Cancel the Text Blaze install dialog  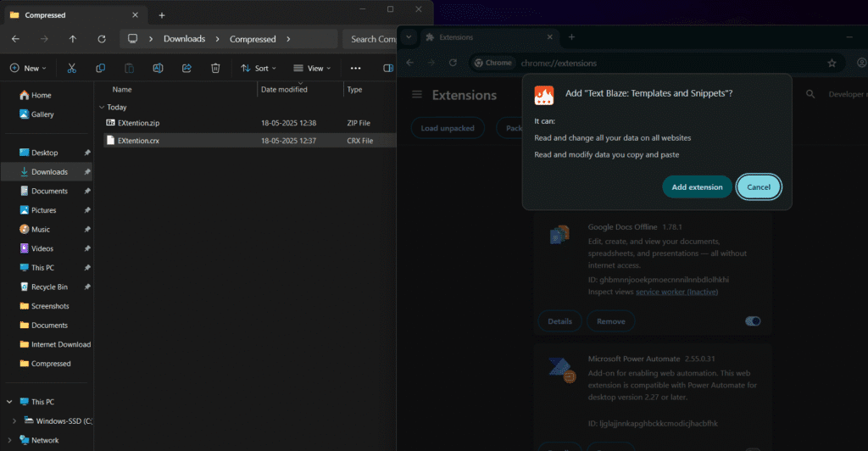[759, 187]
